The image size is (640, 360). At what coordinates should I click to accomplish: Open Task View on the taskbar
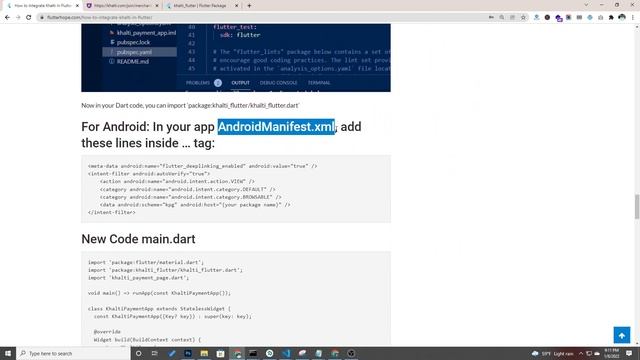click(155, 353)
